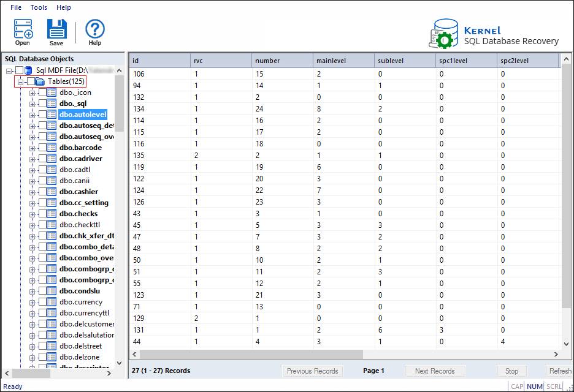Image resolution: width=574 pixels, height=392 pixels.
Task: Collapse the Sql MDF File root node
Action: (x=9, y=71)
